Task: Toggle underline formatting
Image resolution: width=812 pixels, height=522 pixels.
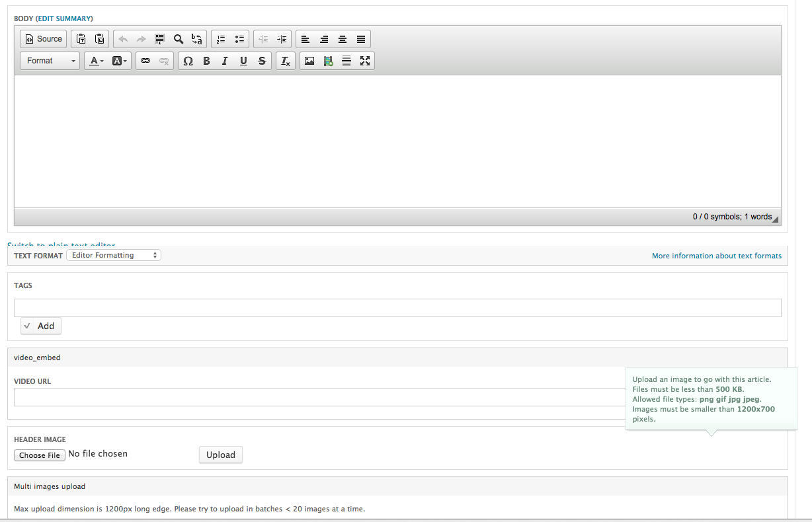Action: pos(243,61)
